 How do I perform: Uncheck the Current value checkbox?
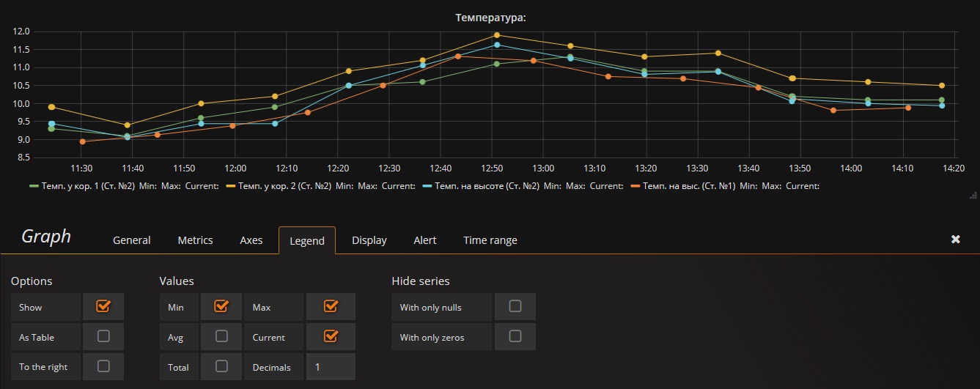(x=331, y=336)
